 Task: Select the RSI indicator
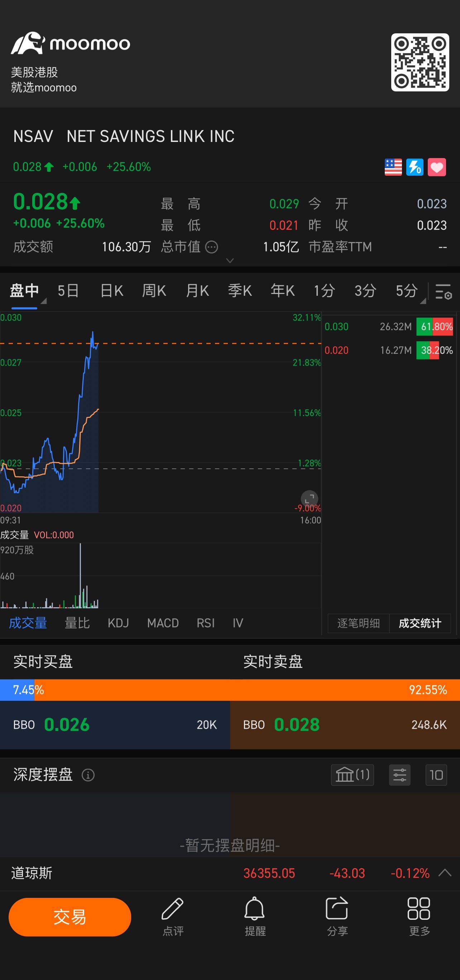(206, 623)
